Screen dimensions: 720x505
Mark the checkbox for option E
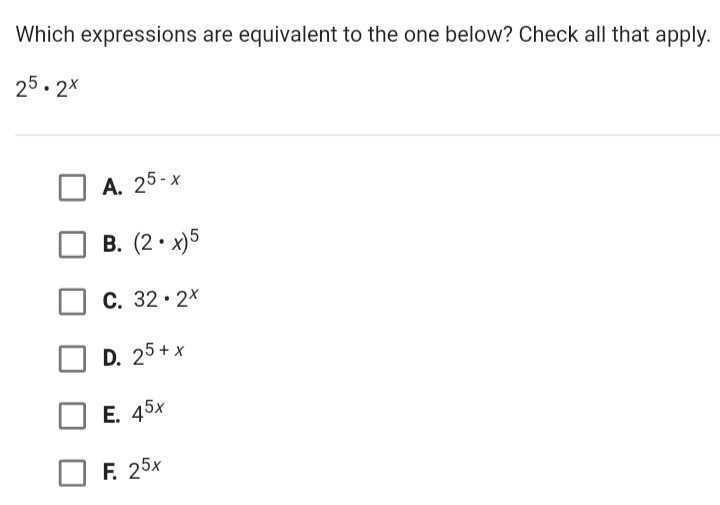[x=72, y=416]
